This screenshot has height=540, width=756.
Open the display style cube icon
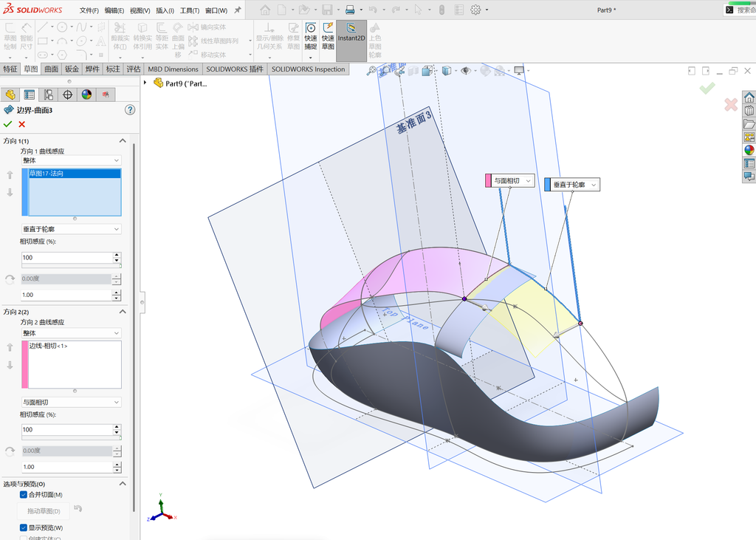447,71
